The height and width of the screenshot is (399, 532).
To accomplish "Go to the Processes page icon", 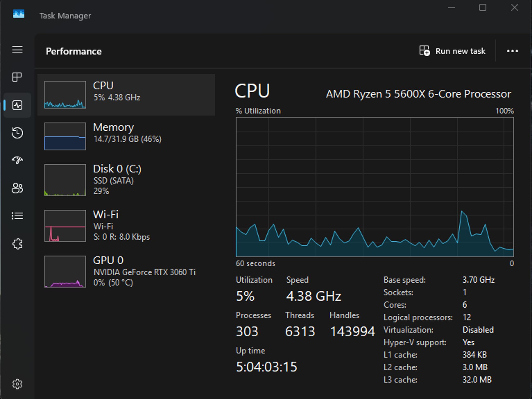I will (17, 77).
